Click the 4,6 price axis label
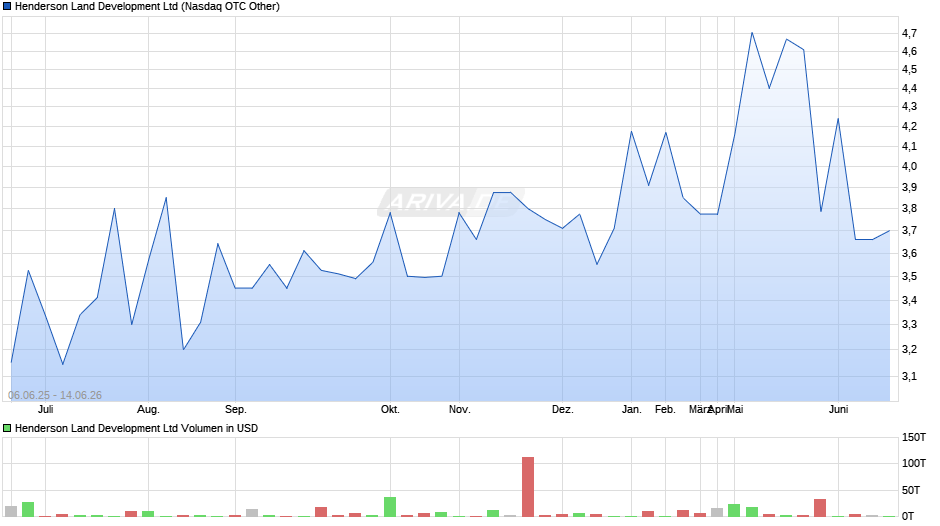940x526 pixels. [909, 52]
